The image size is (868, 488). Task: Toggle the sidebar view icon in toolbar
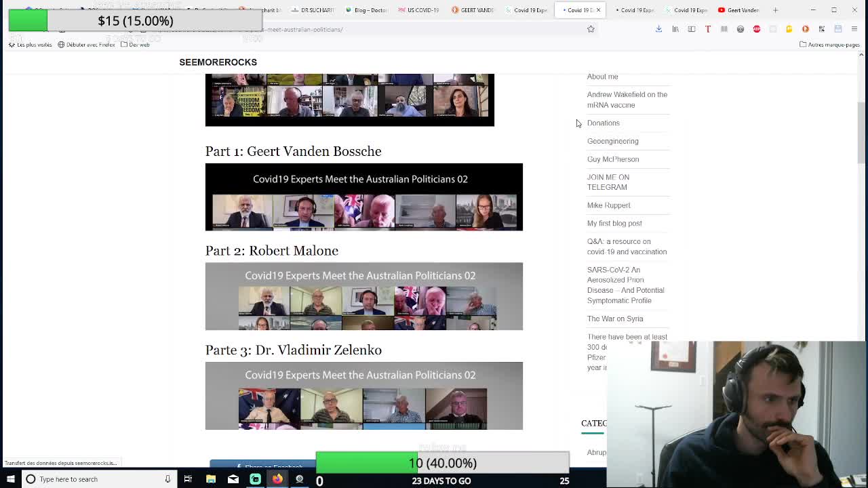click(692, 29)
